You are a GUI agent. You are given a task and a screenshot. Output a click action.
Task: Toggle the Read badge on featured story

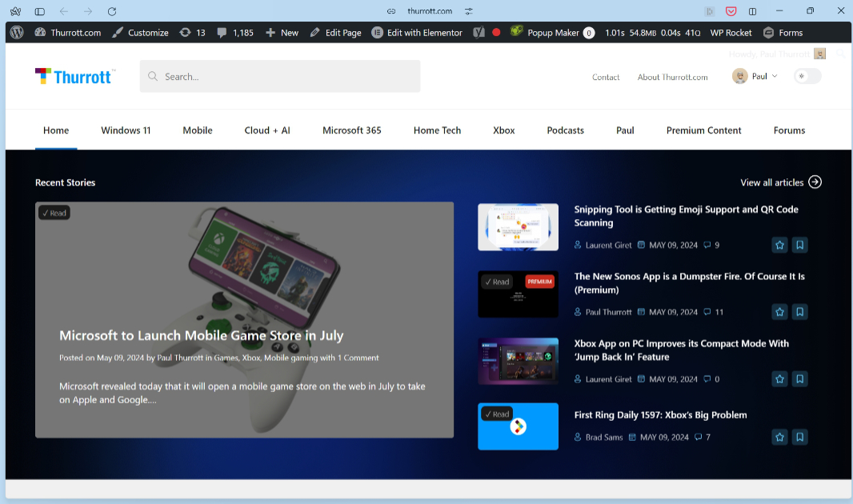pyautogui.click(x=54, y=213)
